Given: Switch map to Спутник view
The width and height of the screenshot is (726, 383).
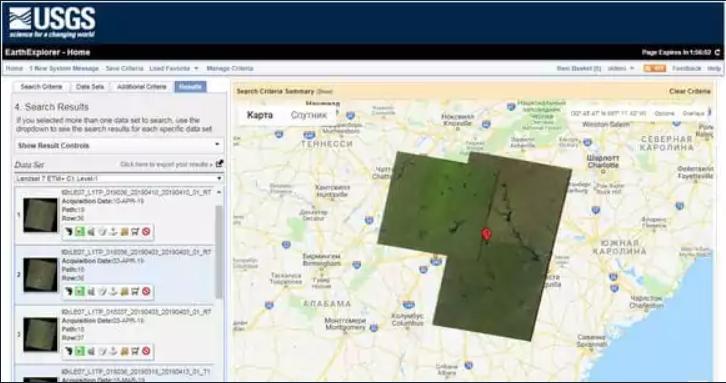Looking at the screenshot, I should point(308,115).
